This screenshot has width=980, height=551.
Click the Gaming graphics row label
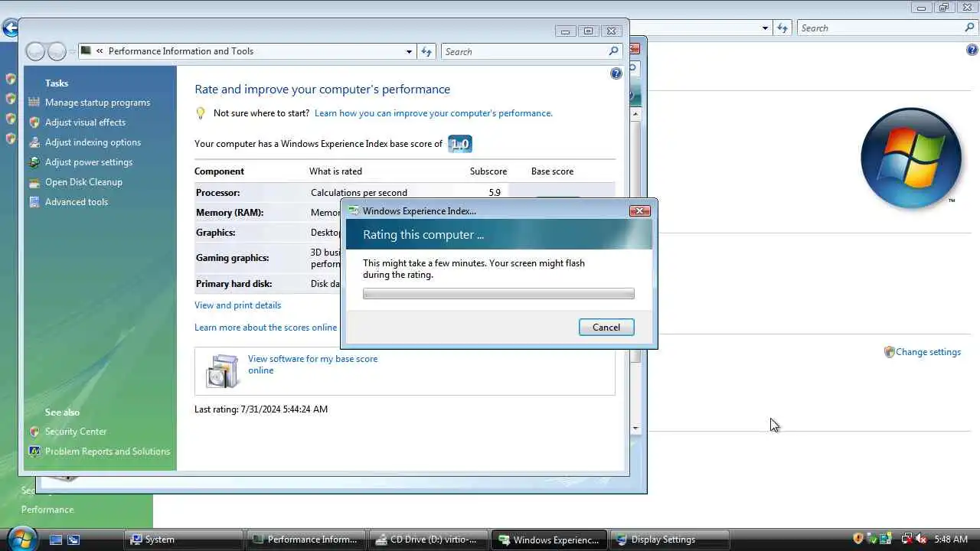[x=232, y=258]
